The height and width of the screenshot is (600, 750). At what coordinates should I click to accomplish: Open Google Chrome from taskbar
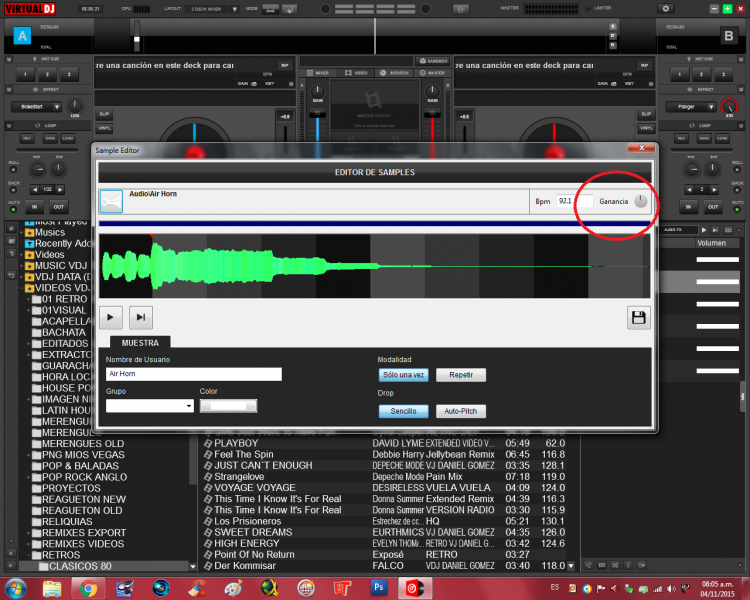[x=88, y=588]
